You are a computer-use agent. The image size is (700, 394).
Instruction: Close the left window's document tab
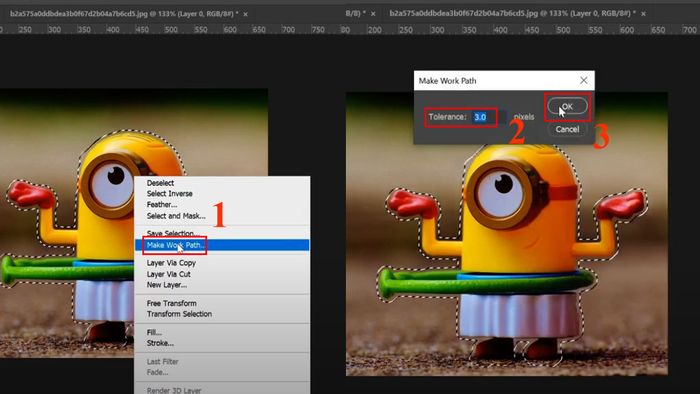[x=246, y=14]
